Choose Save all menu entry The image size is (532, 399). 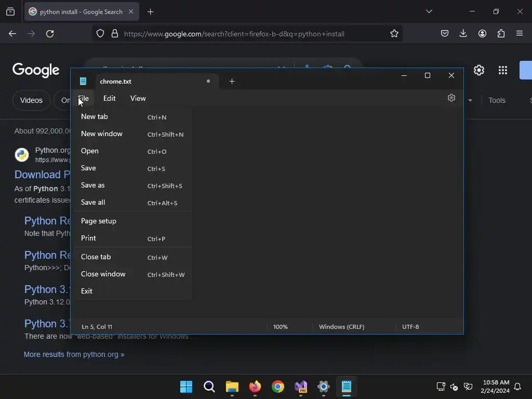click(132, 203)
